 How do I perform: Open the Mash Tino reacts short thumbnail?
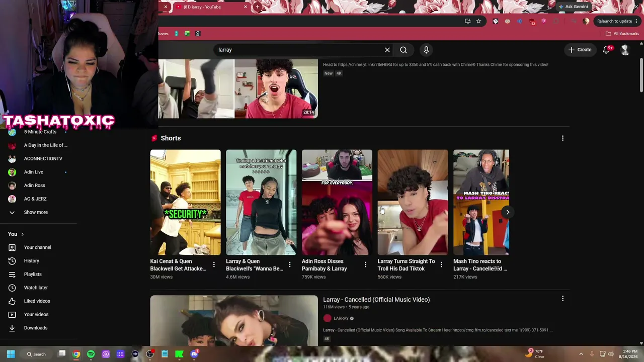[481, 202]
